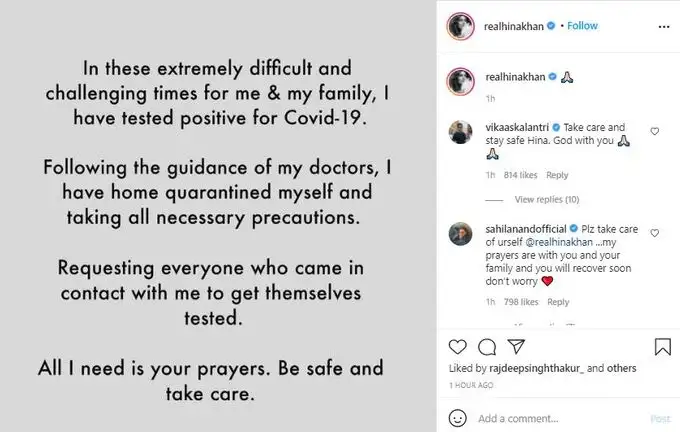Click vikaaskalantri's avatar
The image size is (680, 432).
click(461, 133)
